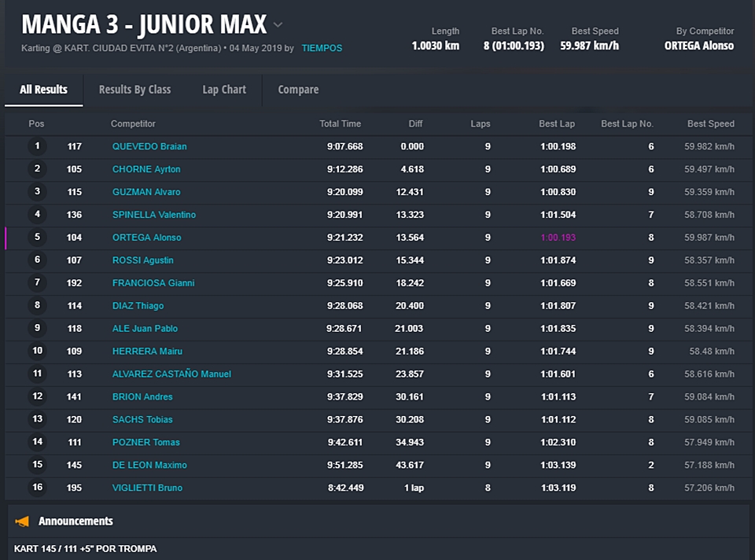Open competitor CHORNE Ayrton

(x=146, y=169)
